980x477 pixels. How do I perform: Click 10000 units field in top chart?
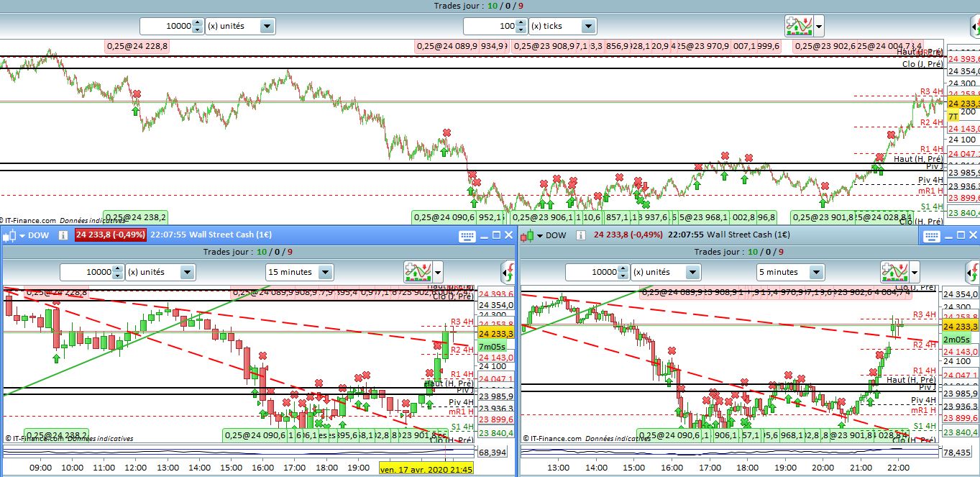[x=167, y=26]
